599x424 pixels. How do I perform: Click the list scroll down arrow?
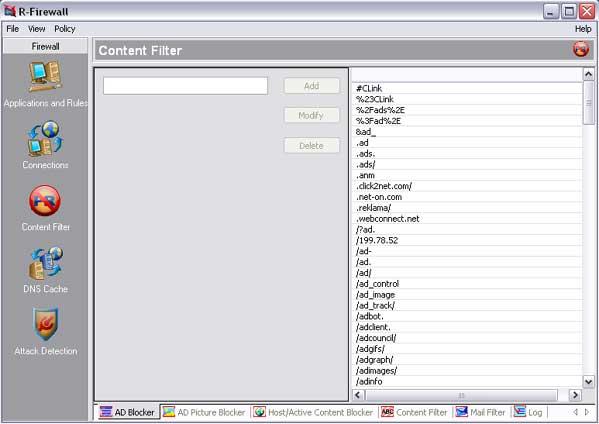[x=588, y=381]
